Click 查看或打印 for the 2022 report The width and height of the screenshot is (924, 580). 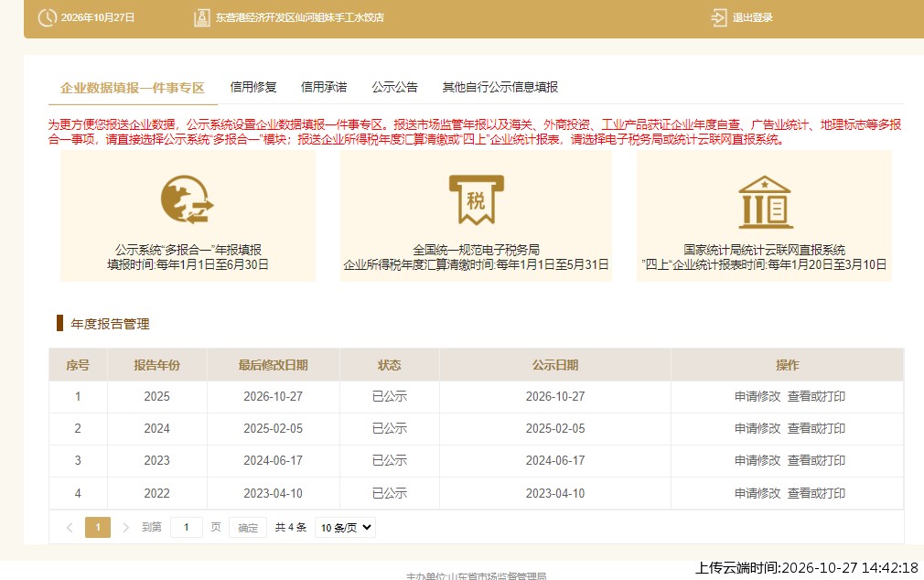point(816,493)
